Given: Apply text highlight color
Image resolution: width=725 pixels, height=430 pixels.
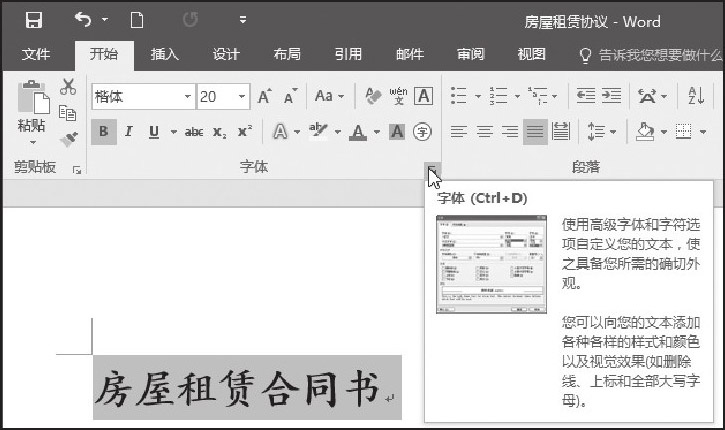Looking at the screenshot, I should pos(319,131).
